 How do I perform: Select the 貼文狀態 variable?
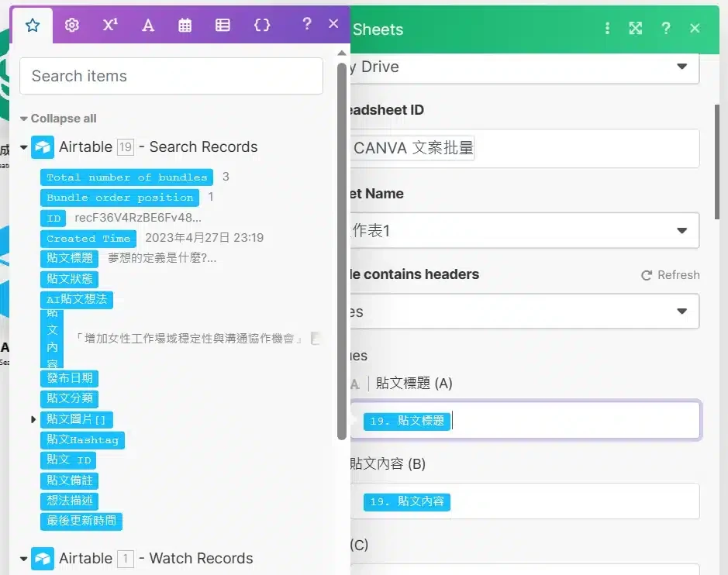pyautogui.click(x=70, y=279)
